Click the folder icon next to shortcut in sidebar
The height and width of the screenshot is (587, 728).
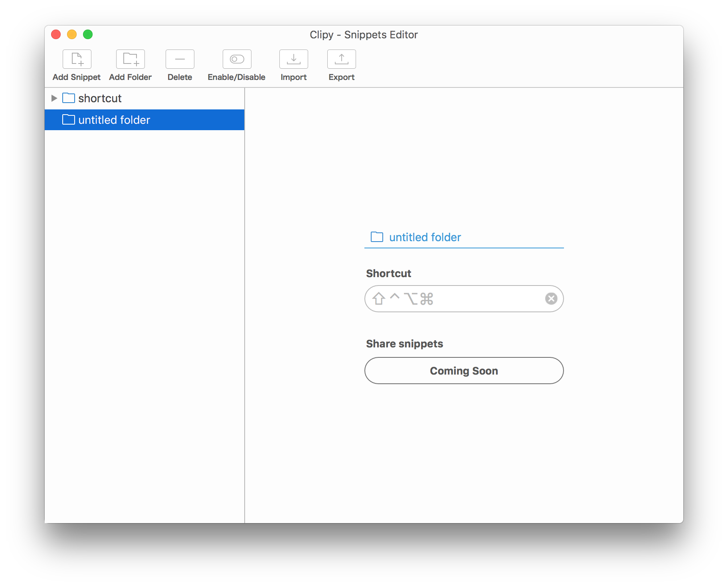[68, 98]
